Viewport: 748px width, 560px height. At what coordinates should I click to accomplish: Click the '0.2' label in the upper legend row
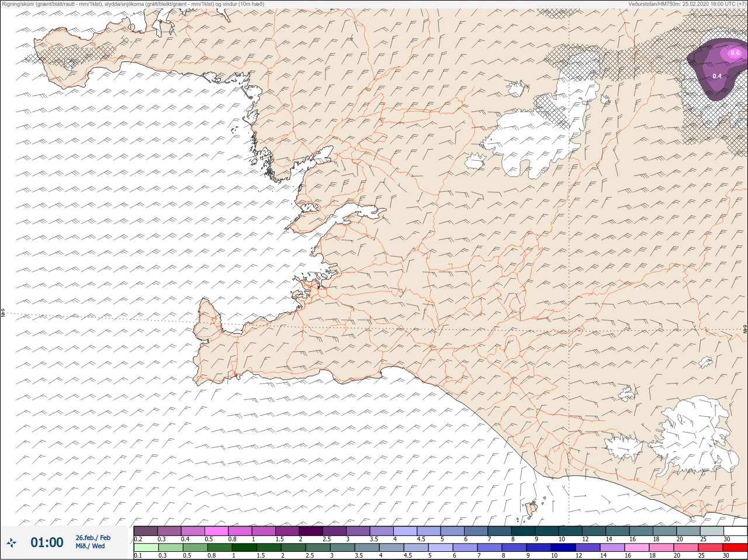point(138,539)
